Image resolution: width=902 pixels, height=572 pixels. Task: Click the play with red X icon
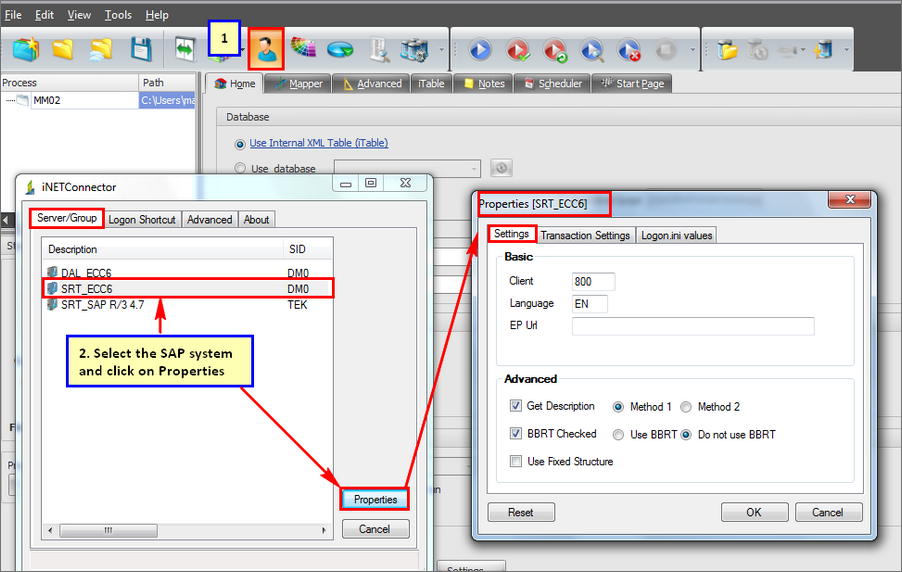629,50
